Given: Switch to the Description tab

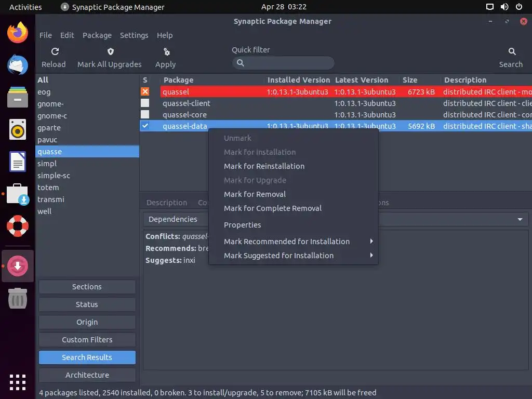Looking at the screenshot, I should [167, 203].
